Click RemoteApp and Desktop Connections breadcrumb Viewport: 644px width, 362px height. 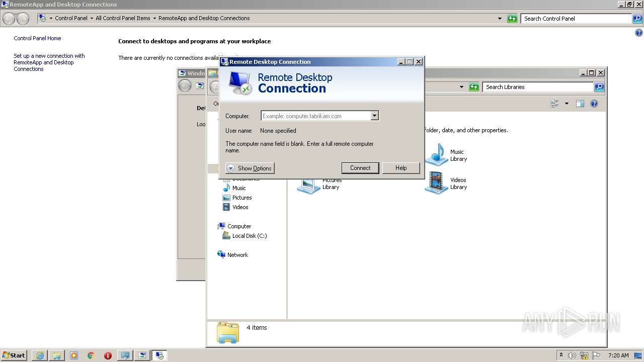pos(204,18)
